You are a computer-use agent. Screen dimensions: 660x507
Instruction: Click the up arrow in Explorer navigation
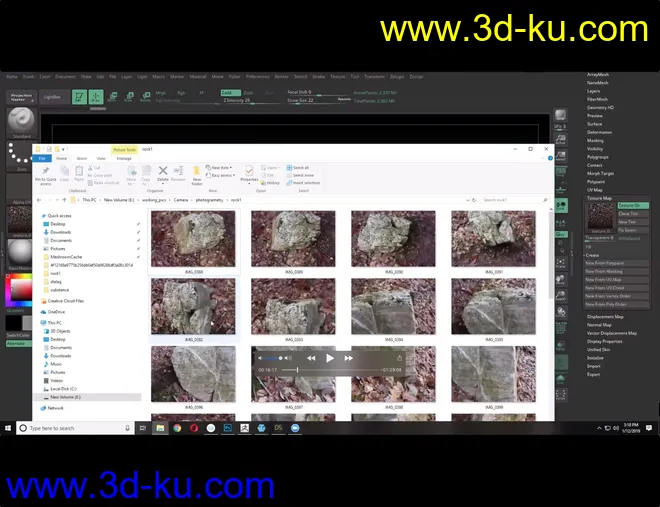click(x=64, y=200)
